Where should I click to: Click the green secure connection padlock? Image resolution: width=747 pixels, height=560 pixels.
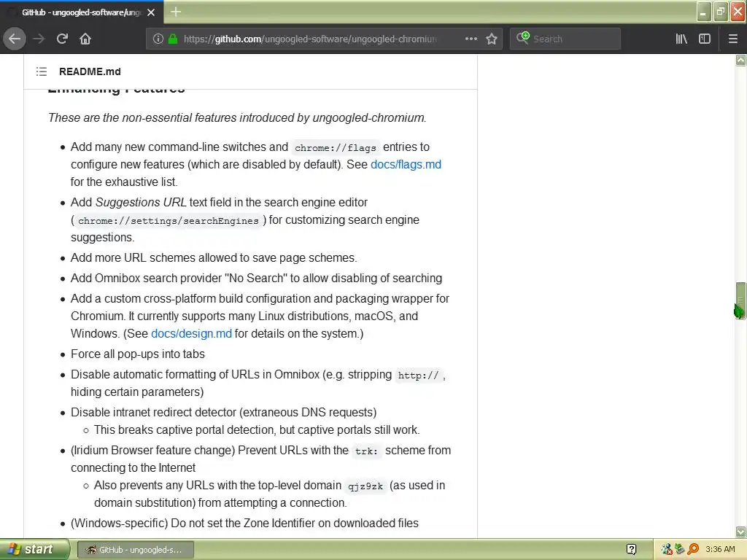(x=173, y=39)
